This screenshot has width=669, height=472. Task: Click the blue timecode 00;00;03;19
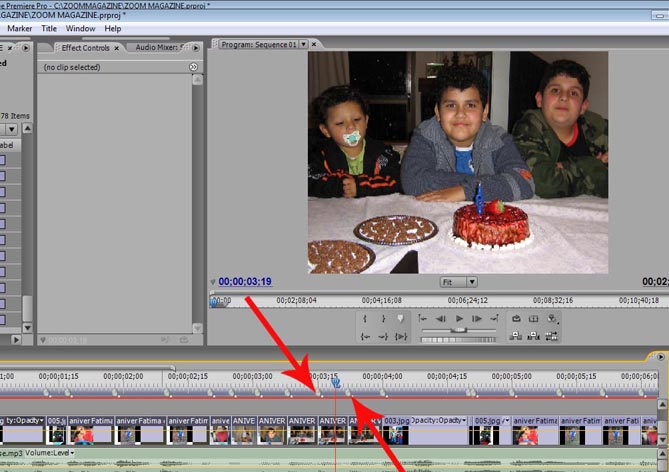point(245,282)
